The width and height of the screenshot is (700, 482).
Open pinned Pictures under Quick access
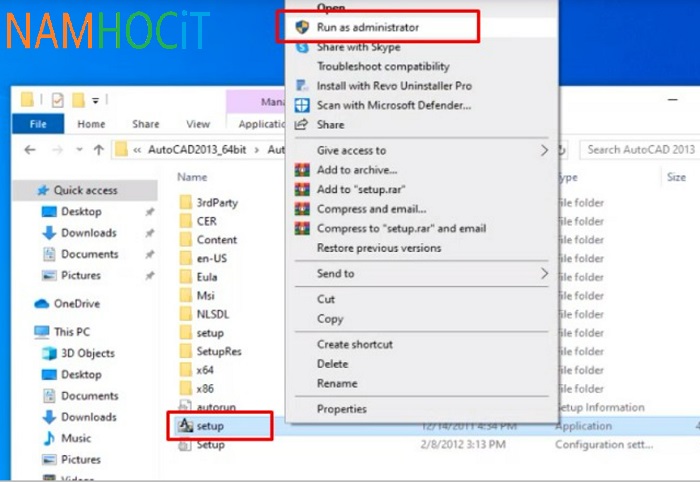(x=80, y=275)
